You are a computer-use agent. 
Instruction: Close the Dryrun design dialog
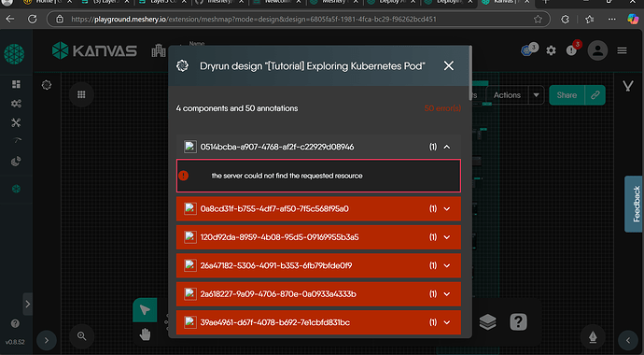[x=449, y=65]
